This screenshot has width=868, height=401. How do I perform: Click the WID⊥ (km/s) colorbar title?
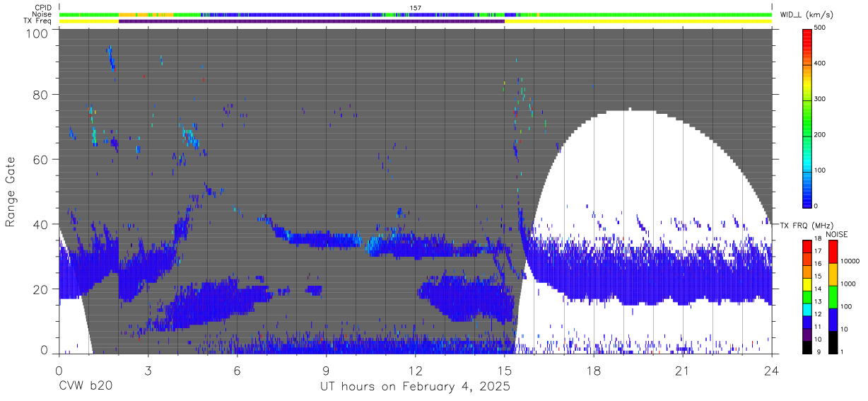point(807,15)
